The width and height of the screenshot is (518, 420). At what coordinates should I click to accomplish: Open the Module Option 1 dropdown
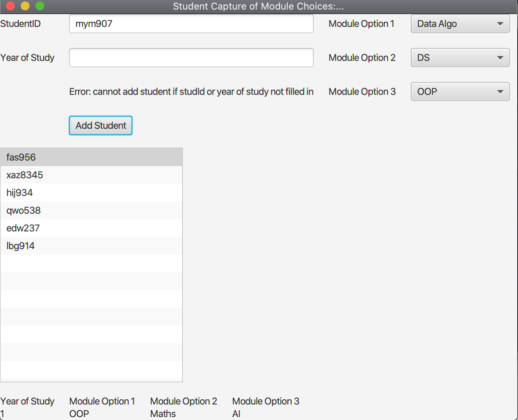pyautogui.click(x=460, y=24)
